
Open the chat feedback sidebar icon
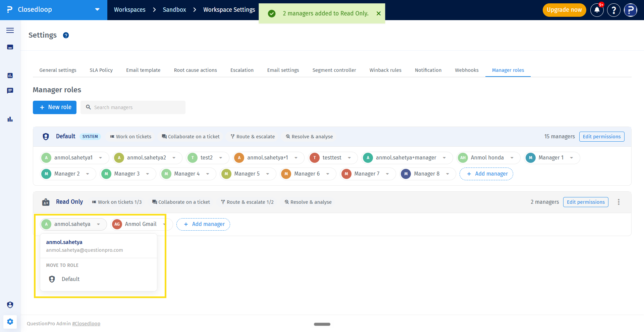click(x=10, y=91)
